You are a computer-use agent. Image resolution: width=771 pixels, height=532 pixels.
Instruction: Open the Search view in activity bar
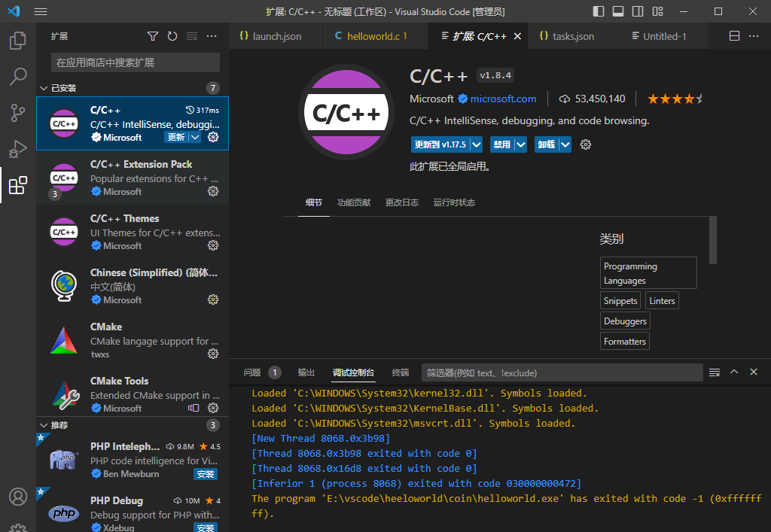(x=18, y=77)
